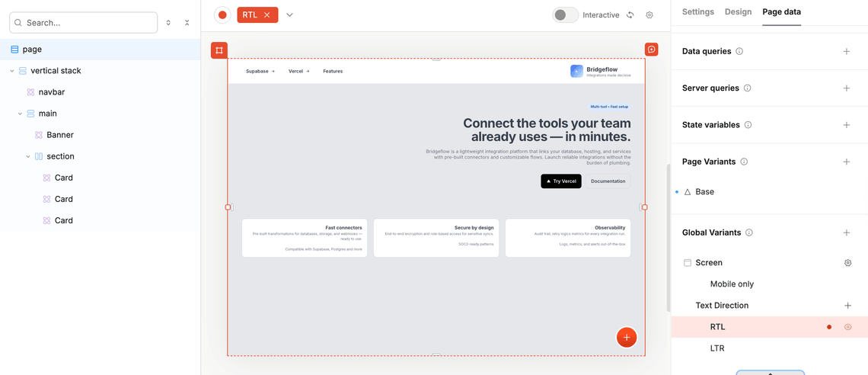Add a new data query
868x375 pixels.
[x=847, y=51]
